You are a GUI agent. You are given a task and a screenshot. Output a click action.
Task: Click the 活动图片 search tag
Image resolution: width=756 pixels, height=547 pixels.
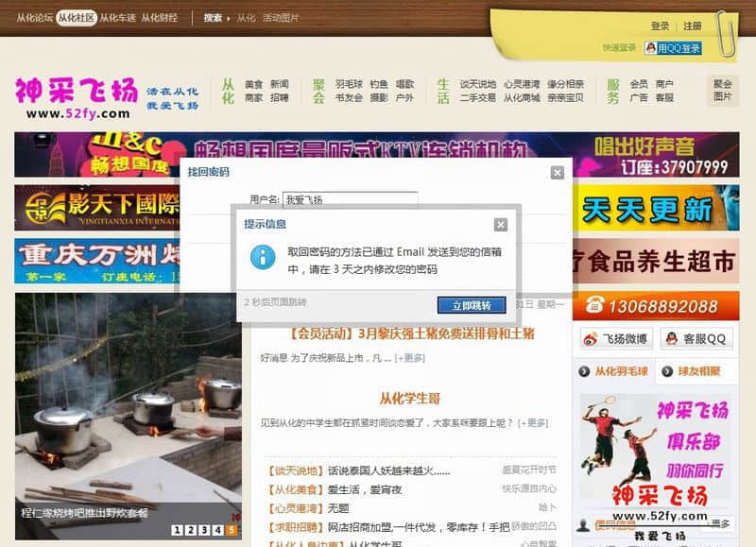[281, 18]
